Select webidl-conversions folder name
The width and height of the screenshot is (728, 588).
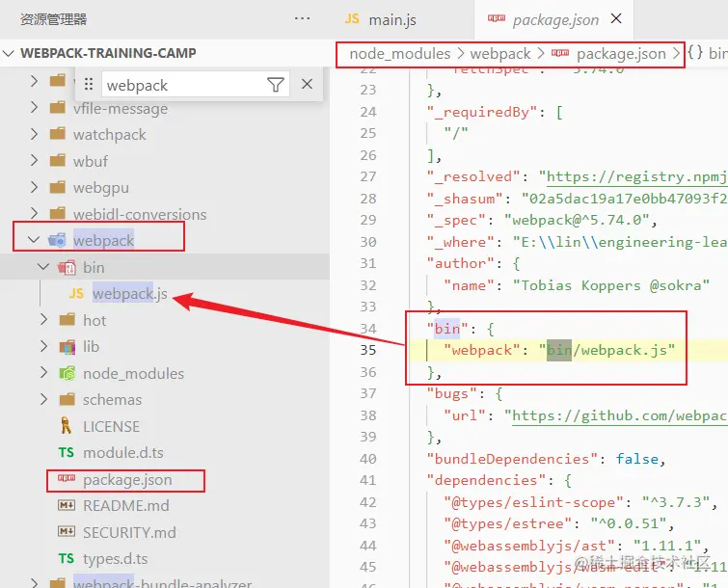point(140,214)
